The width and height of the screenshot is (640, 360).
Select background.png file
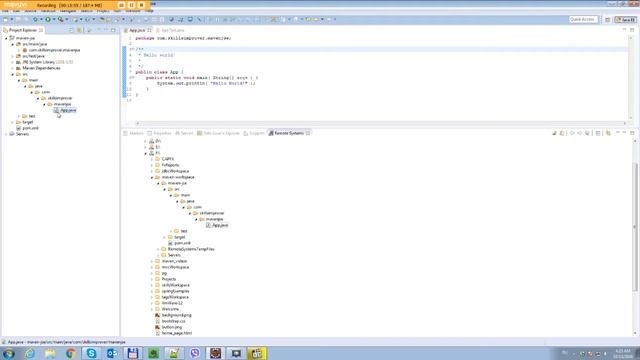tap(177, 315)
